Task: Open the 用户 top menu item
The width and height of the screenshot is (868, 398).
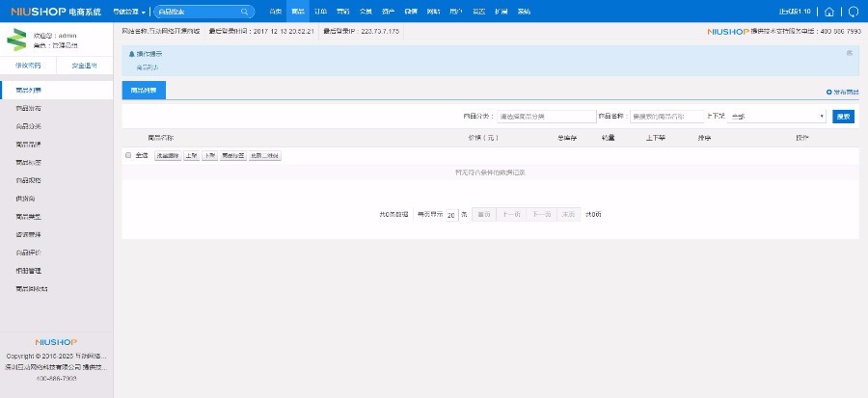Action: 455,12
